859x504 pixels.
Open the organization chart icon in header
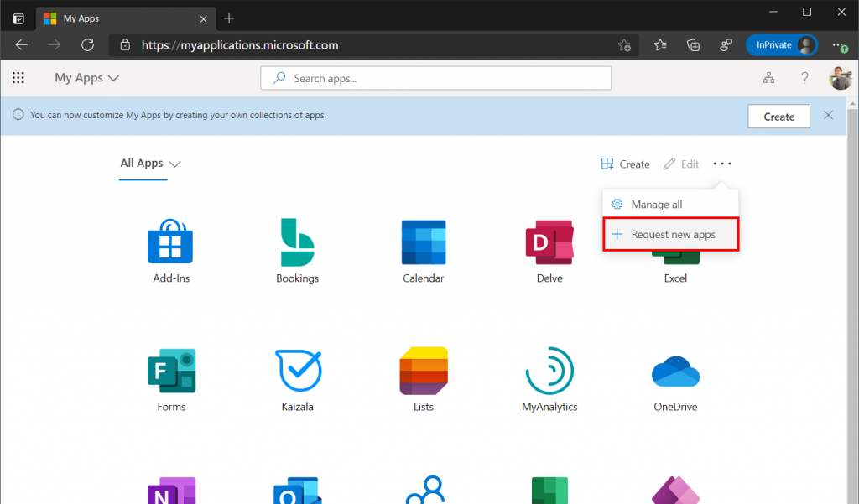point(768,78)
